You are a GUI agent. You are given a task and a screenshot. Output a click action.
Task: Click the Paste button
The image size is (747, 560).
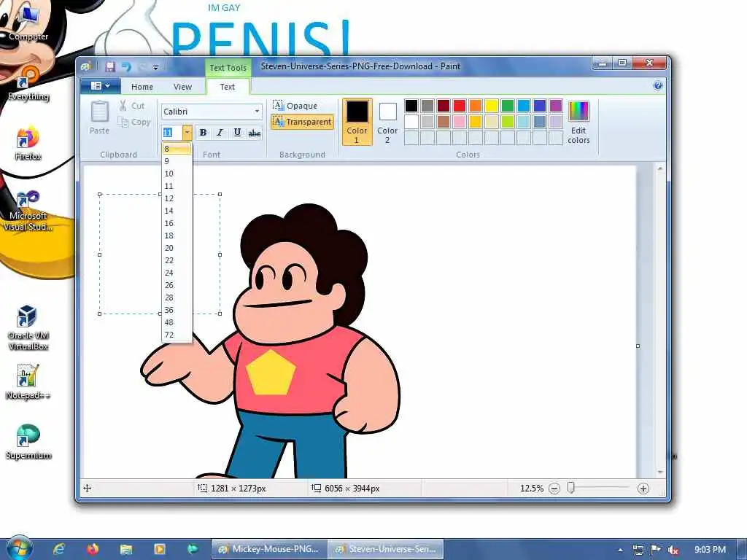tap(99, 117)
